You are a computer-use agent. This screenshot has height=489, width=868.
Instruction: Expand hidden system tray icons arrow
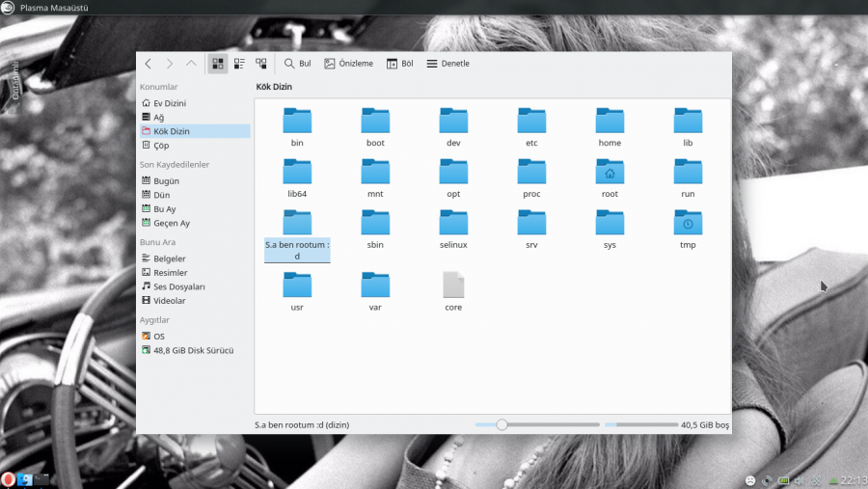(x=833, y=480)
